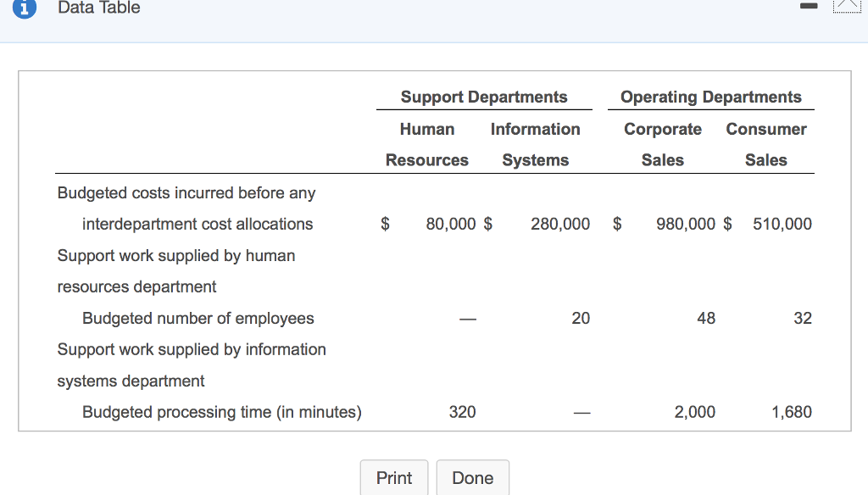The width and height of the screenshot is (868, 495).
Task: Click the Print button
Action: coord(394,477)
